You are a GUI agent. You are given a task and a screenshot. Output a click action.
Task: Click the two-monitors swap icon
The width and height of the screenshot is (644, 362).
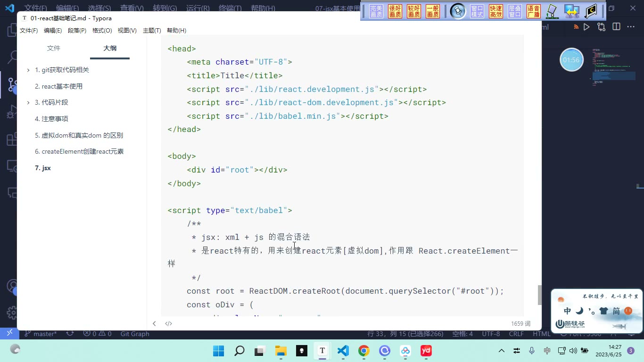(x=572, y=11)
